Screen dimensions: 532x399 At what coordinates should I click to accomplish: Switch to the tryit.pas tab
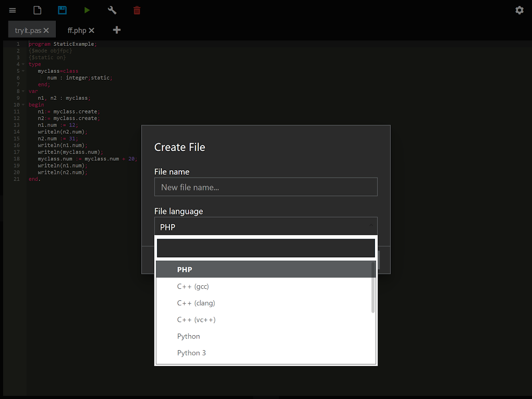(27, 30)
